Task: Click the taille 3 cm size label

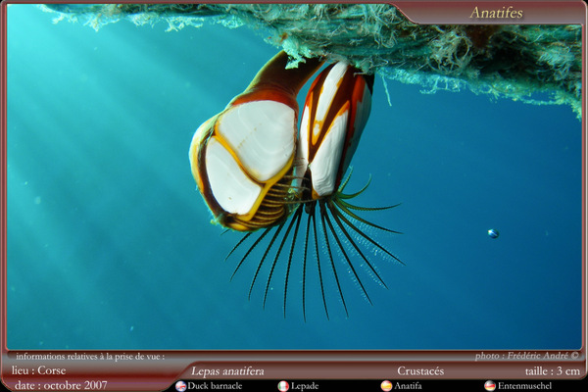Action: point(552,371)
